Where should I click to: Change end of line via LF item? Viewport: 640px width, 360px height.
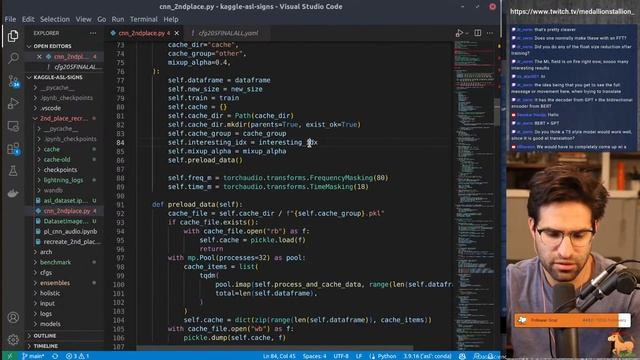click(x=359, y=356)
